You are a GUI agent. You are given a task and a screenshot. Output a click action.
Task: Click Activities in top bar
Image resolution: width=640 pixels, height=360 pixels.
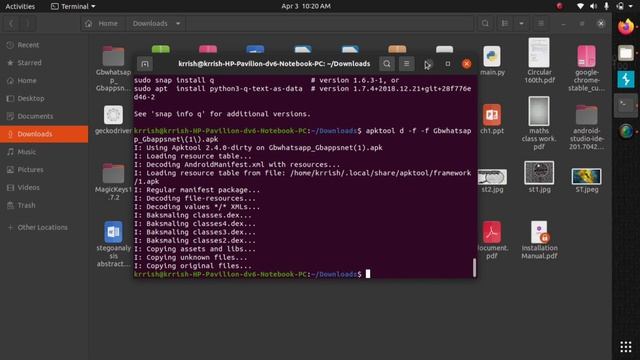(x=20, y=7)
